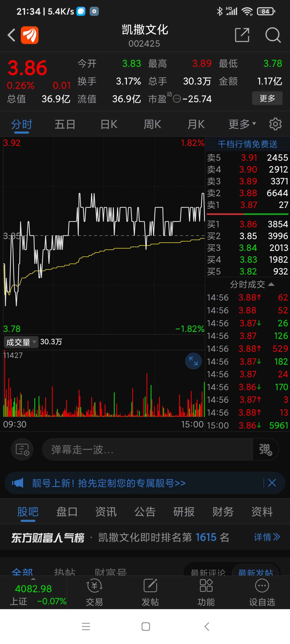The width and height of the screenshot is (290, 644).
Task: Sort by 最新发帖
Action: click(x=256, y=572)
